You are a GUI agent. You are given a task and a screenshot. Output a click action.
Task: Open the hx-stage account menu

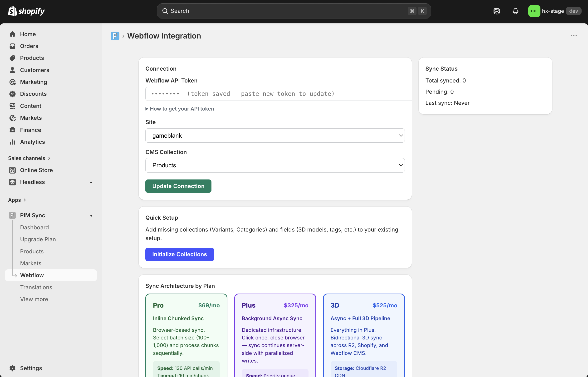tap(554, 11)
